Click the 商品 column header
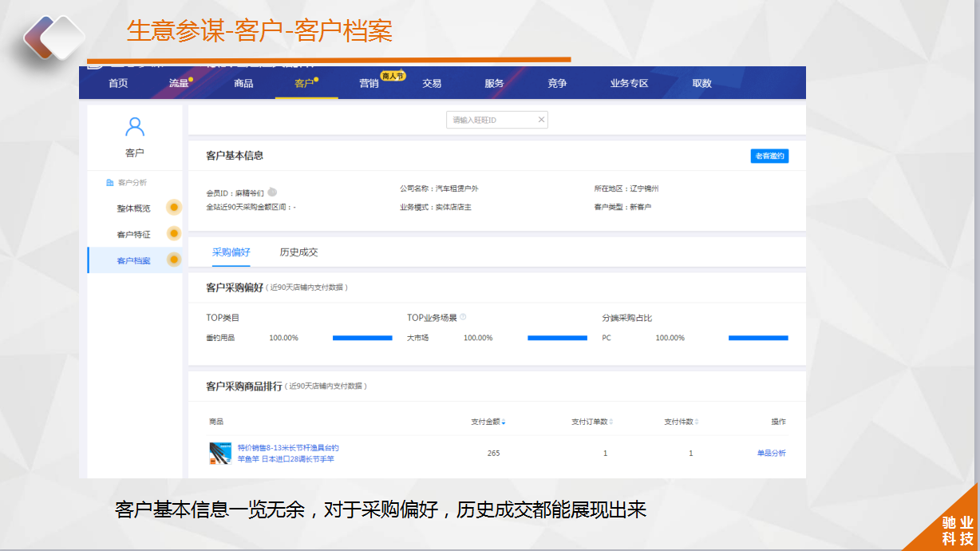980x551 pixels. [216, 422]
